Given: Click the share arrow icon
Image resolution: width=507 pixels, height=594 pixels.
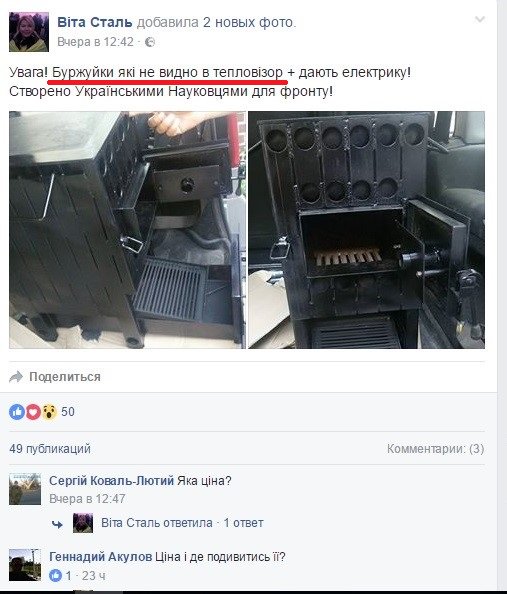Looking at the screenshot, I should tap(16, 377).
